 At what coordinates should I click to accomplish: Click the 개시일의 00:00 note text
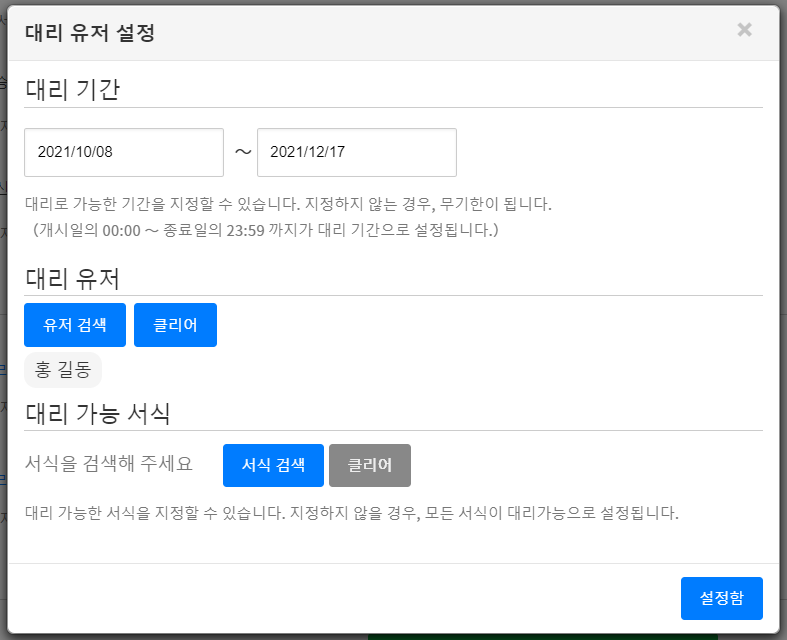[x=265, y=230]
